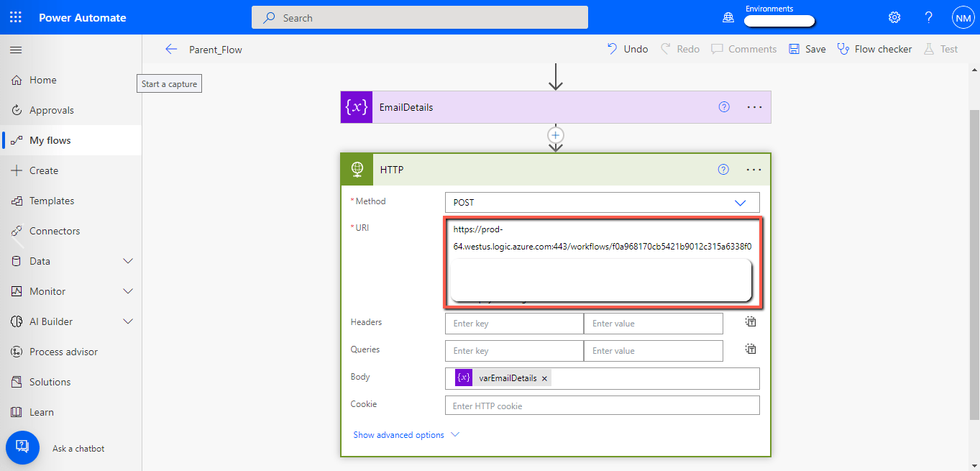Click the Redo button
Viewport: 980px width, 471px height.
[x=679, y=49]
